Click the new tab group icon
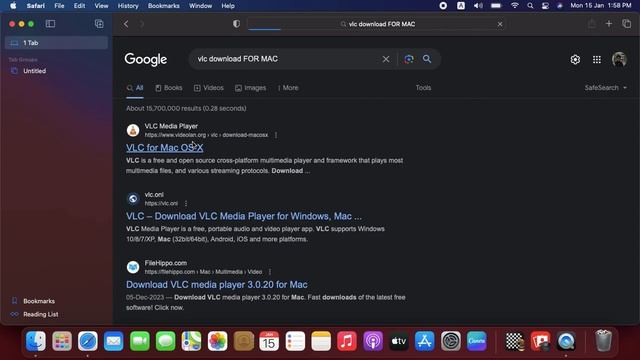 99,24
